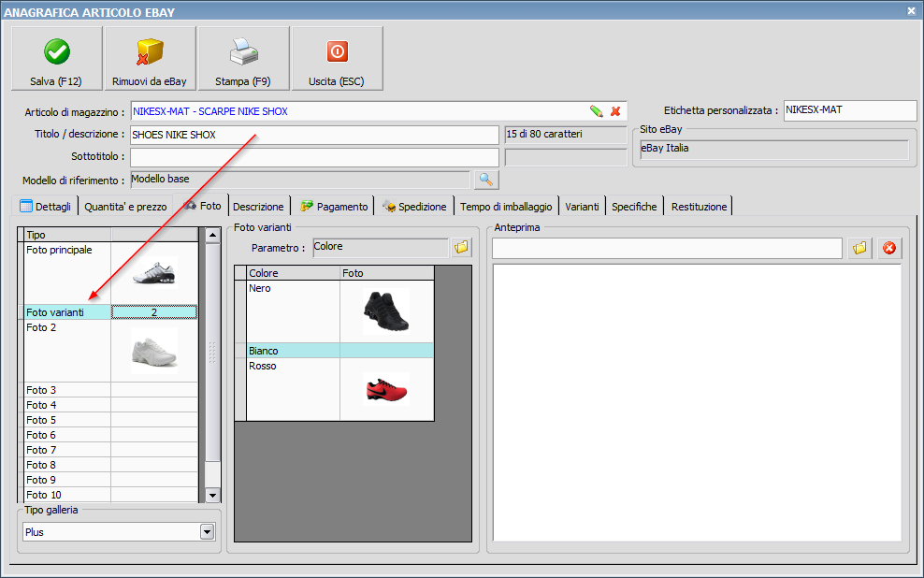
Task: Click the Titolo / descrizione input field
Action: click(314, 135)
